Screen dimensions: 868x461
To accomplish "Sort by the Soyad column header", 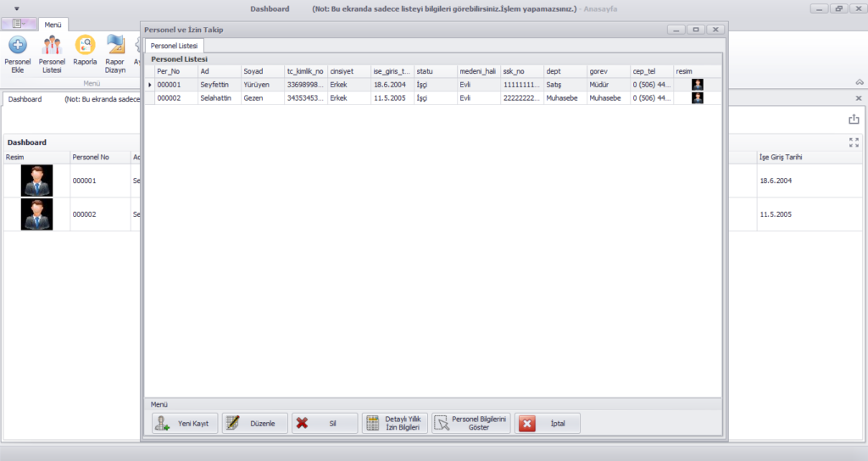I will click(x=261, y=71).
